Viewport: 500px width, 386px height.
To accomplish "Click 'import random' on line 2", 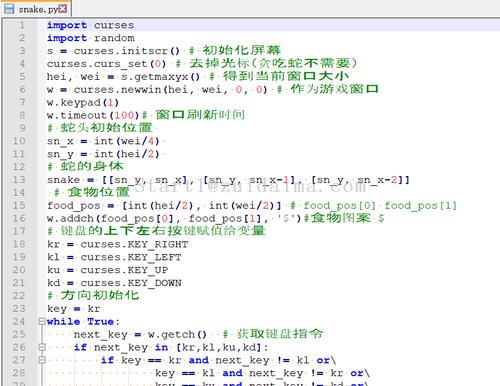I will [x=91, y=38].
